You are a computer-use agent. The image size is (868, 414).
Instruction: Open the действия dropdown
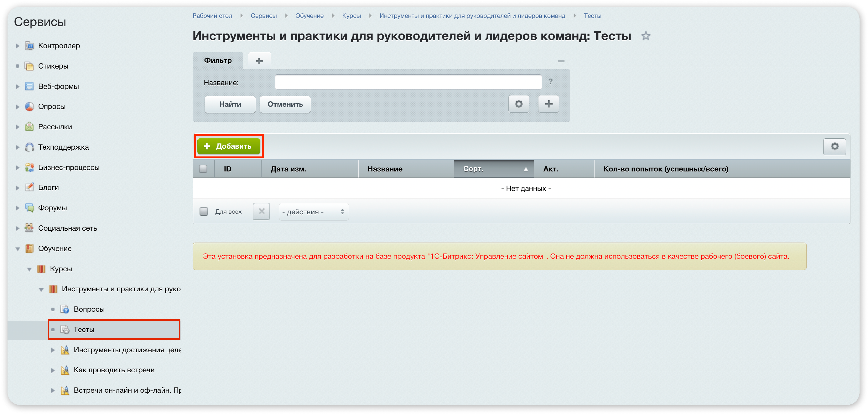(314, 212)
